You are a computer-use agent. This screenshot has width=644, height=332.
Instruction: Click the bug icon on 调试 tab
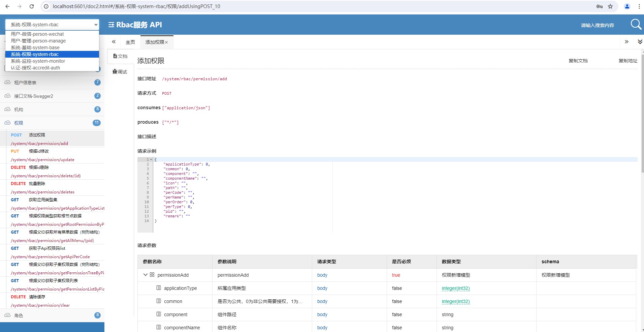(x=115, y=71)
